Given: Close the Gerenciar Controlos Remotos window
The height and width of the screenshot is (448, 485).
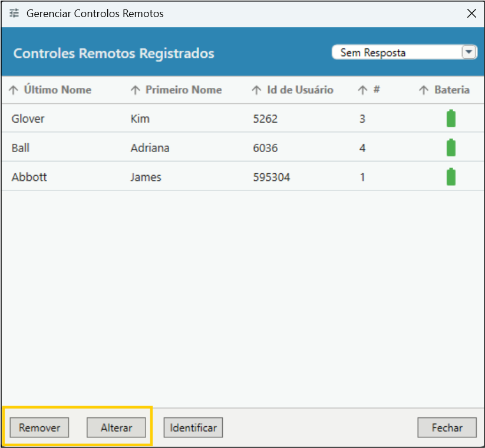Looking at the screenshot, I should (471, 14).
